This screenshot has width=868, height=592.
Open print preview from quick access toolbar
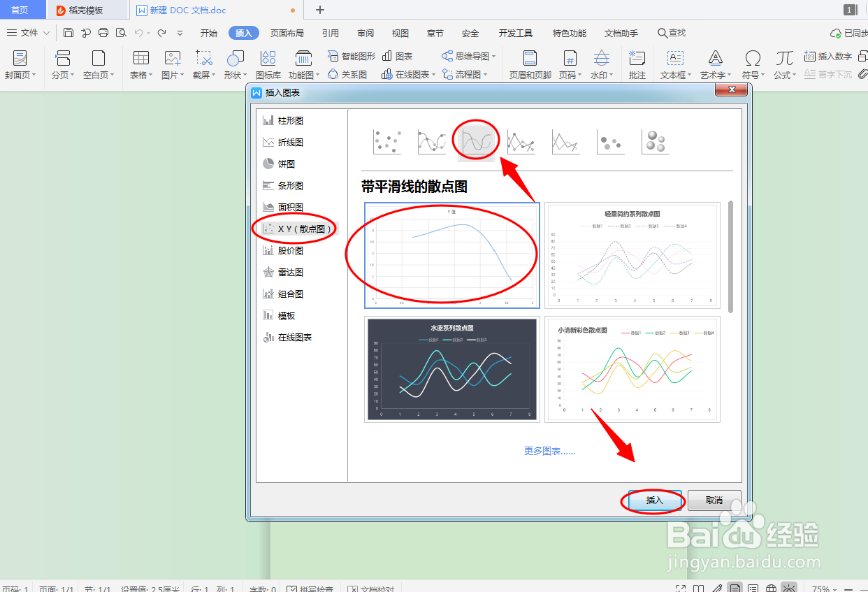(x=121, y=33)
